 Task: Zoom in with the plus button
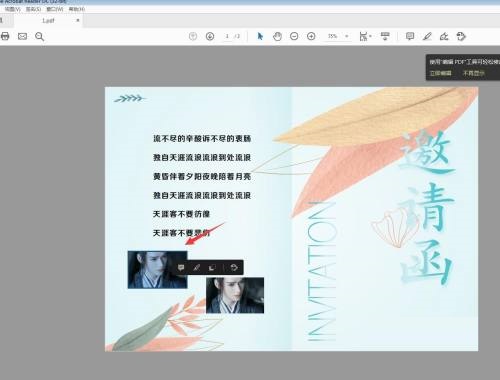(311, 36)
